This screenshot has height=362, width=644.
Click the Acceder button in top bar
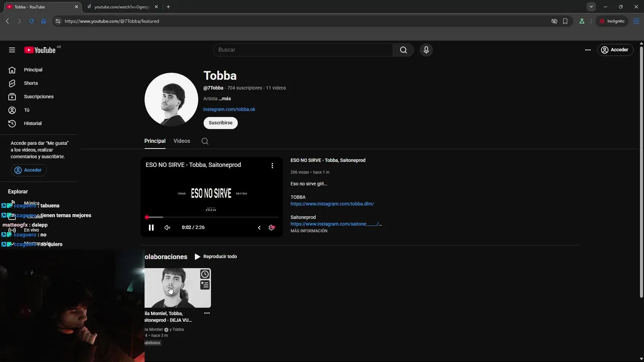click(615, 50)
